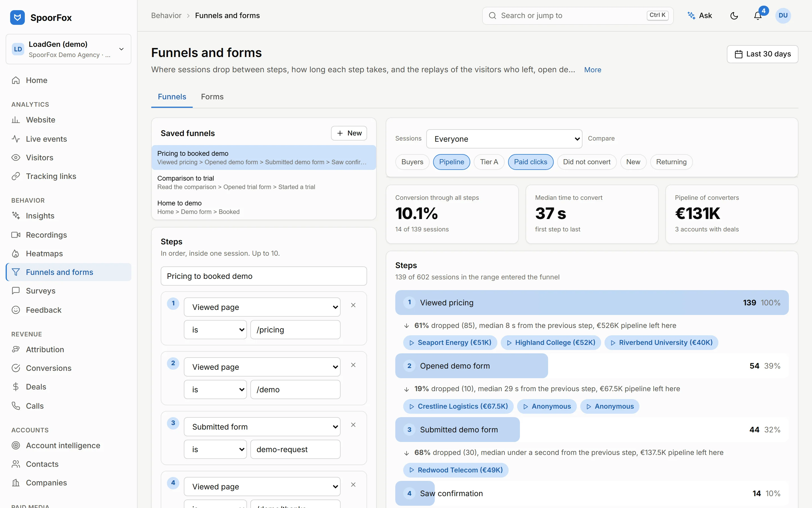Open Account intelligence page
Viewport: 812px width, 508px height.
(69, 445)
